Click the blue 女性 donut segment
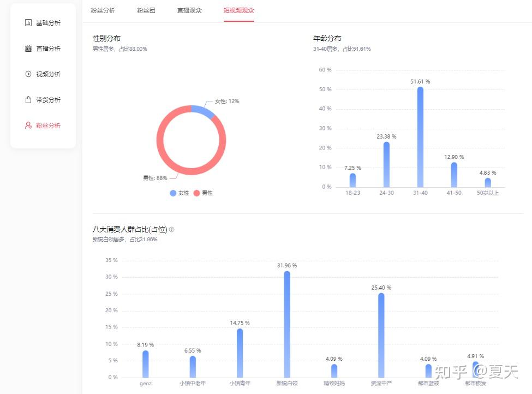Viewport: 532px width, 394px height. coord(204,110)
